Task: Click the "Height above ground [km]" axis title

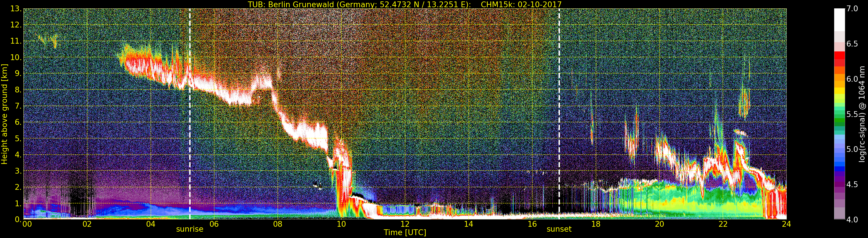Action: (x=4, y=114)
